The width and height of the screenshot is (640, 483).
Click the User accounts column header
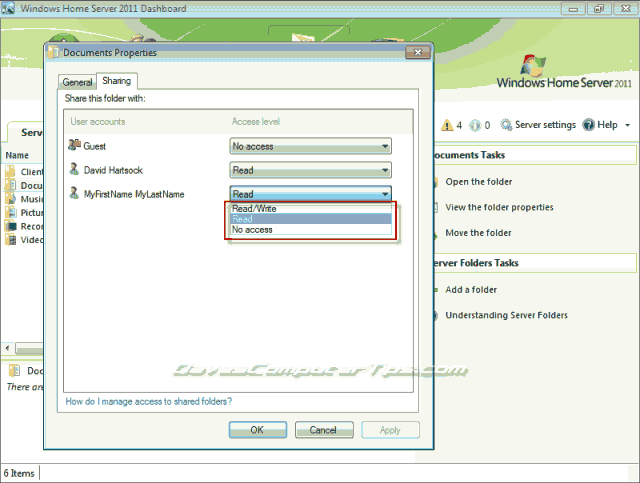[x=98, y=121]
